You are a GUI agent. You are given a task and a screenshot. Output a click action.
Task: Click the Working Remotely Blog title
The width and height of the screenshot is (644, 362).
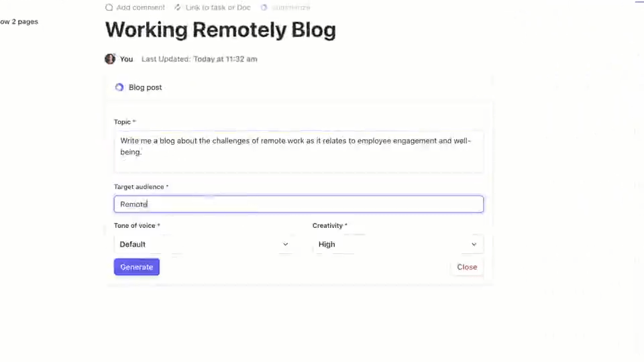221,30
